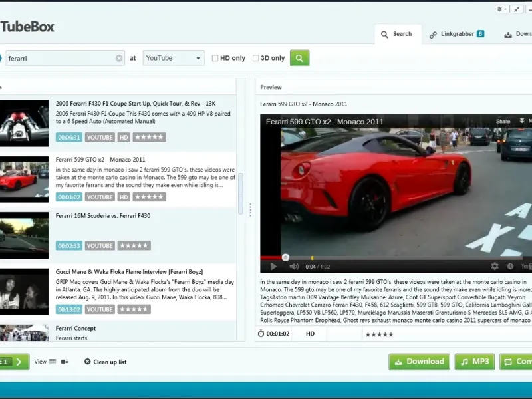Image resolution: width=532 pixels, height=399 pixels.
Task: Open the YouTube site dropdown
Action: (174, 59)
